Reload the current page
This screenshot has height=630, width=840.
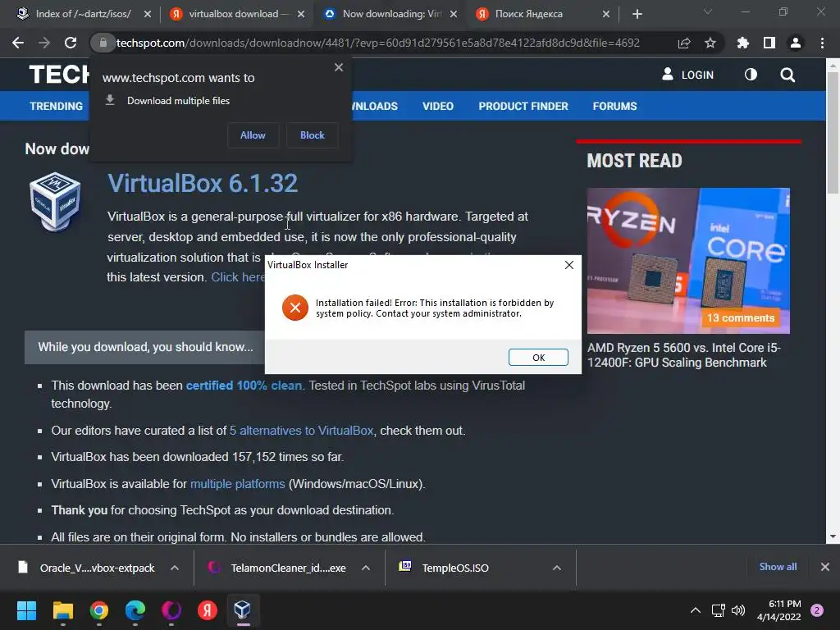[71, 43]
